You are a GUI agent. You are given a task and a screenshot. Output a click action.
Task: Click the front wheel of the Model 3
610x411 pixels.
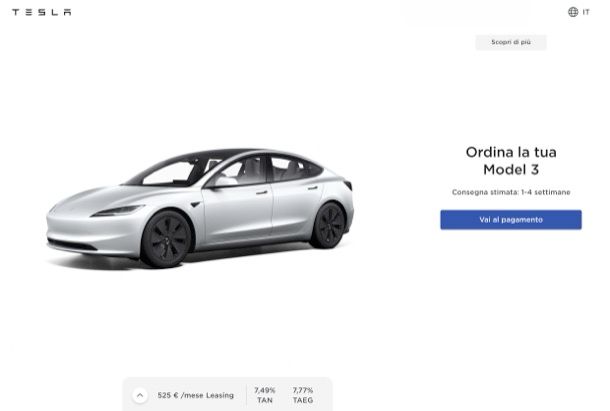tap(166, 239)
